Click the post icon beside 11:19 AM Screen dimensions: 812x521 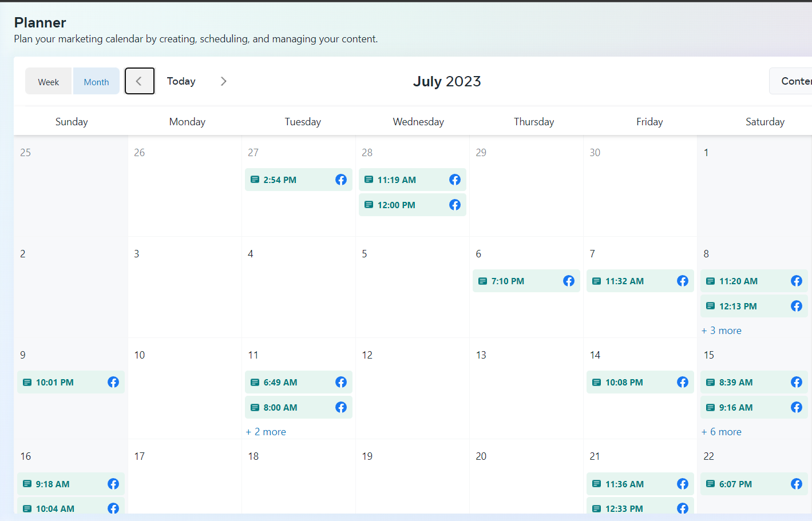pos(369,180)
